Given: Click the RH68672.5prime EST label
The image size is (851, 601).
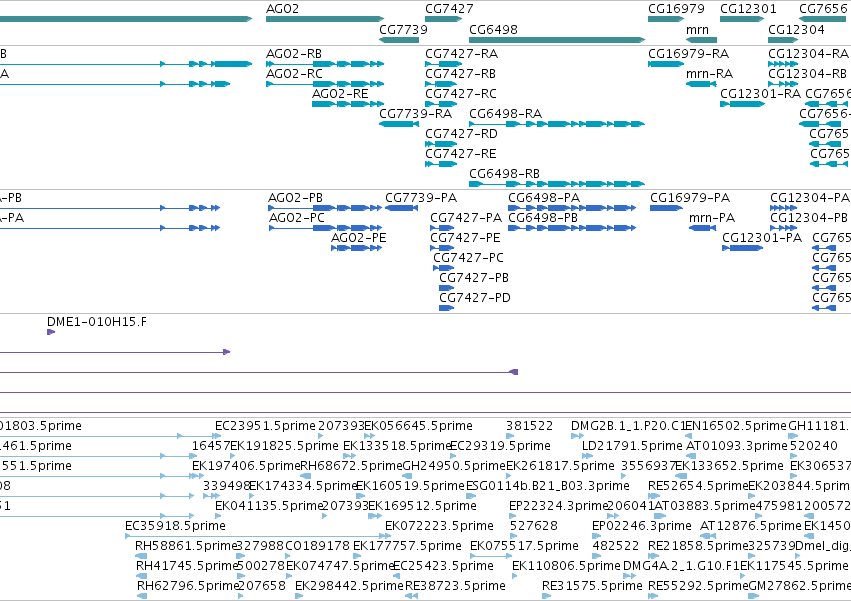Looking at the screenshot, I should (x=351, y=466).
